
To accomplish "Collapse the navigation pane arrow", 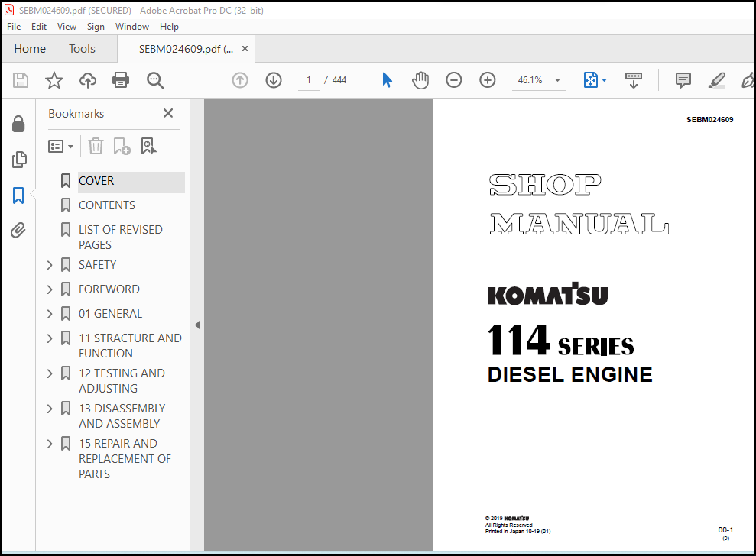I will click(197, 325).
